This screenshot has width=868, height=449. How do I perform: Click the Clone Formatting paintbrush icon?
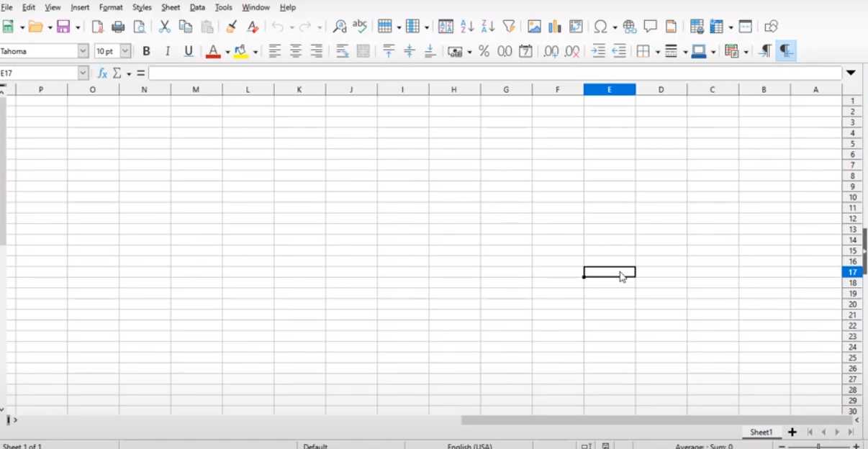pyautogui.click(x=231, y=27)
